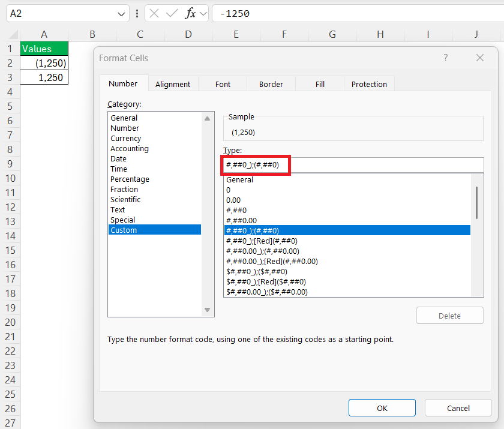Open the Protection tab
This screenshot has width=504, height=429.
pyautogui.click(x=369, y=84)
